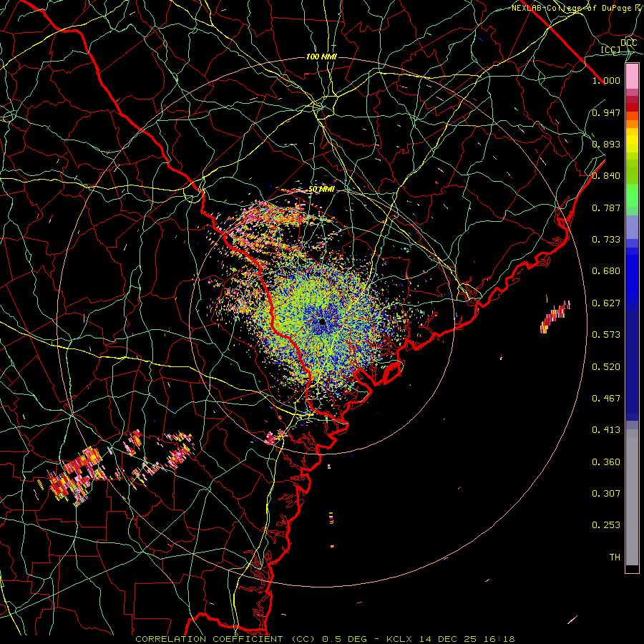
Task: Select the 0.893 scale value
Action: point(606,144)
